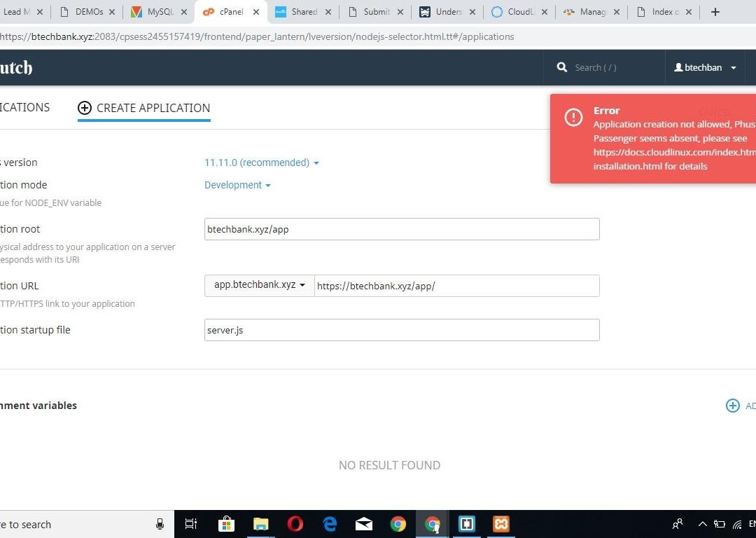Open the btechban user account menu
The image size is (756, 538).
coord(705,67)
